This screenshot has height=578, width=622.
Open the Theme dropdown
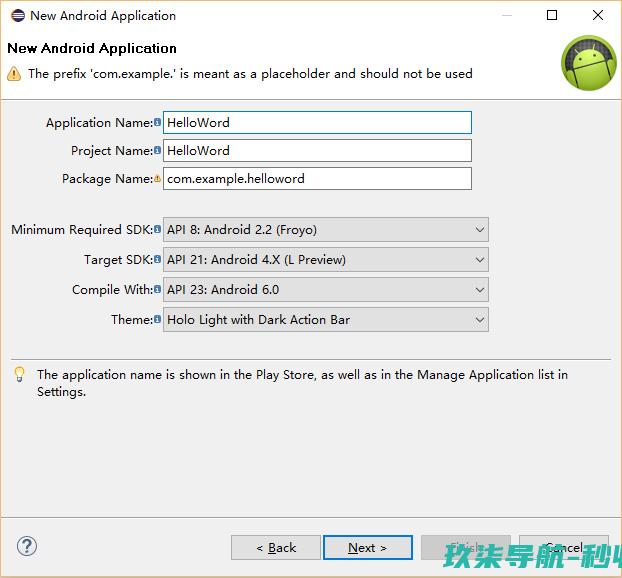[326, 319]
